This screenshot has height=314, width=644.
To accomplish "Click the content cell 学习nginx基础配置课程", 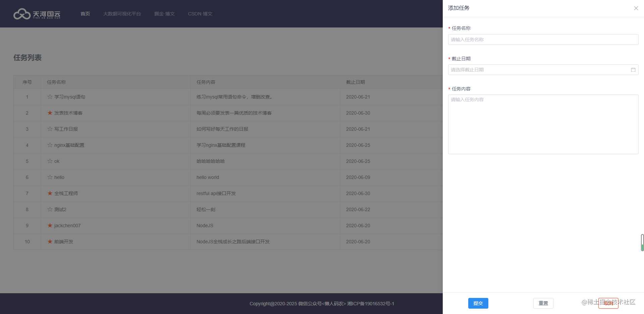I will pos(221,145).
